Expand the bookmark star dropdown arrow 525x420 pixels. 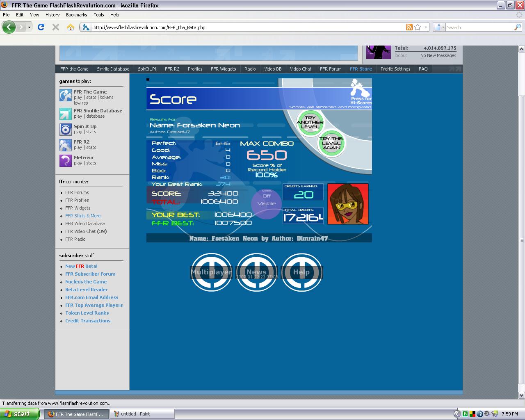426,27
